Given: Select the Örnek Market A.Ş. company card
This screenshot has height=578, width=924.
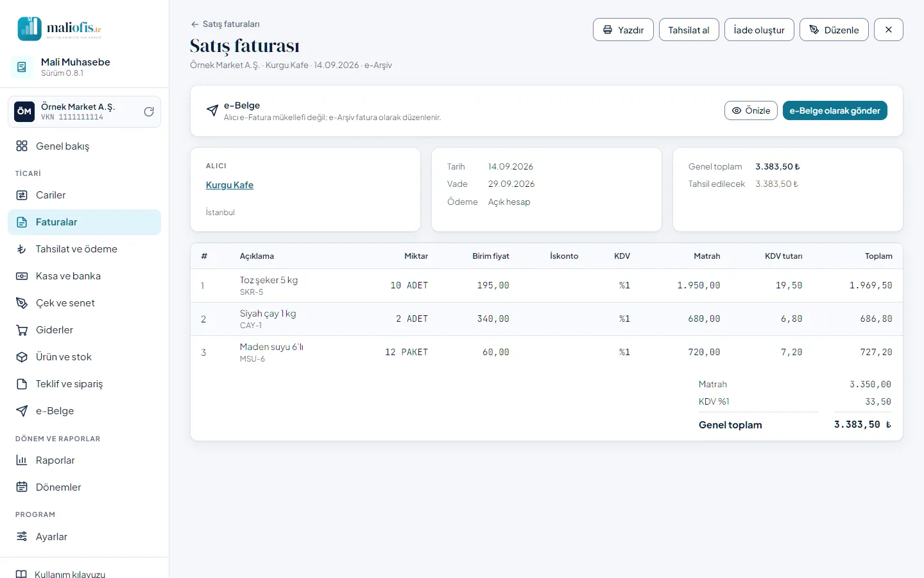Looking at the screenshot, I should (x=84, y=112).
